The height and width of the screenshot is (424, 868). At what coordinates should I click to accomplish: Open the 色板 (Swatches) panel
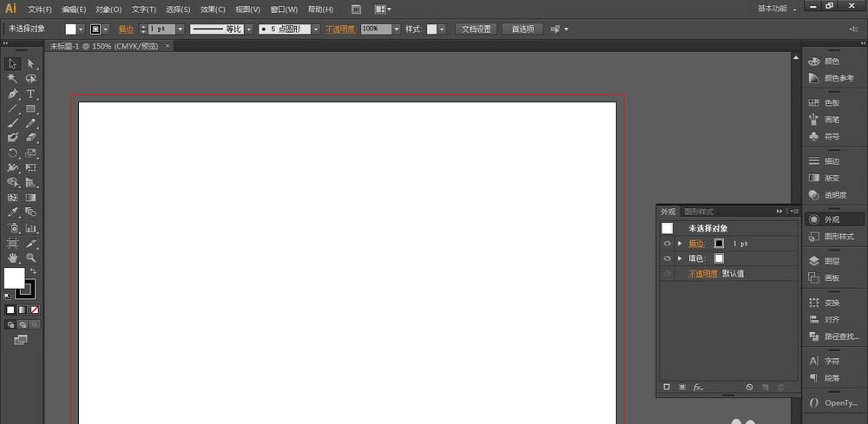(831, 102)
